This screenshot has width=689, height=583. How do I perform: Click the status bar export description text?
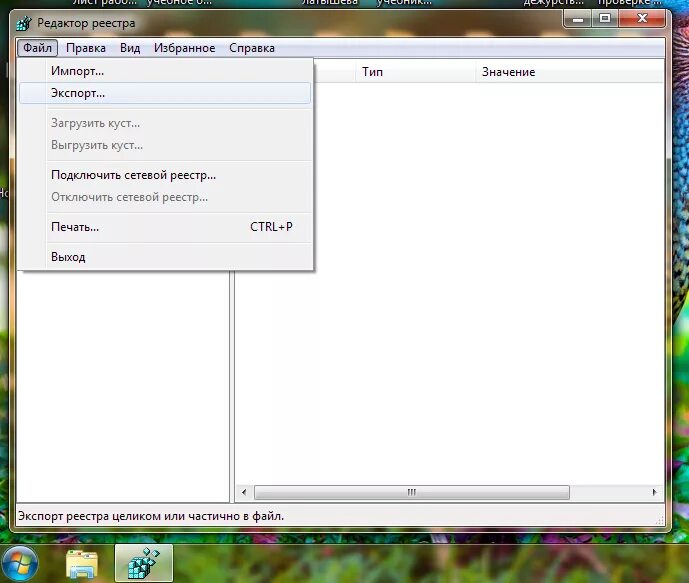[151, 516]
